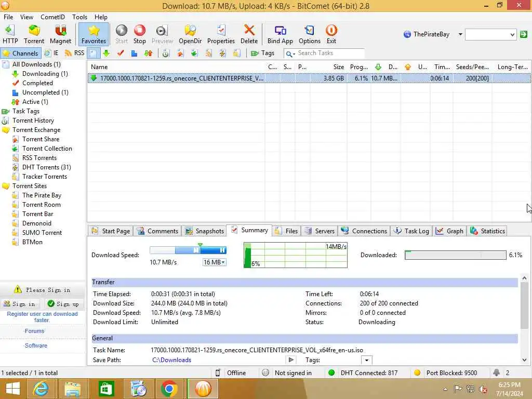Click the Downloaded progress bar
Image resolution: width=532 pixels, height=399 pixels.
pos(455,255)
